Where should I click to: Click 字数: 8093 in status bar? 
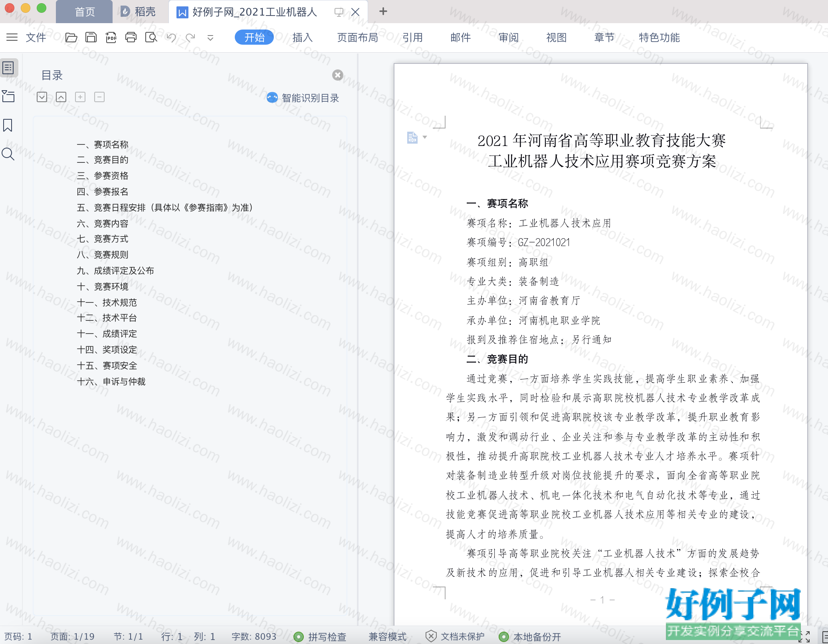tap(254, 637)
